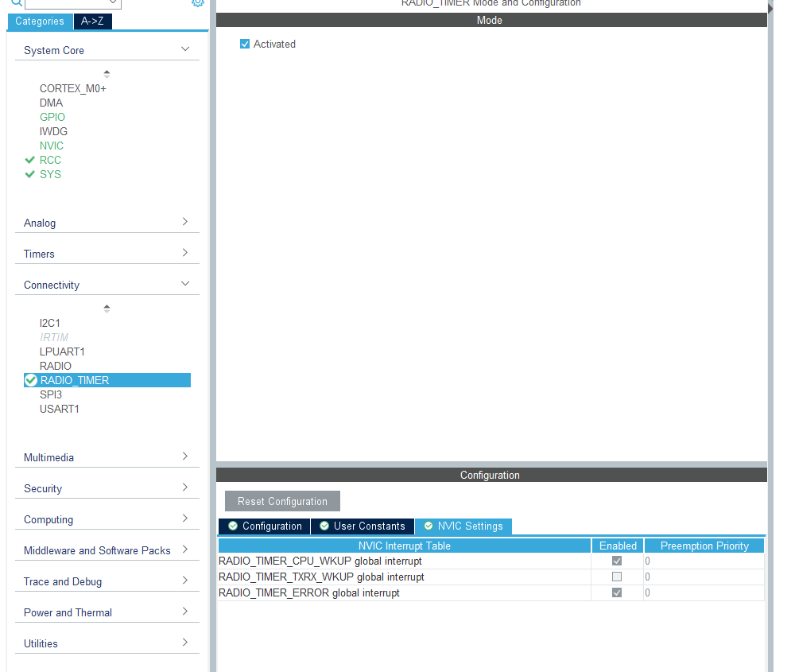Viewport: 791px width, 672px height.
Task: Click the Reset Configuration button
Action: pyautogui.click(x=281, y=501)
